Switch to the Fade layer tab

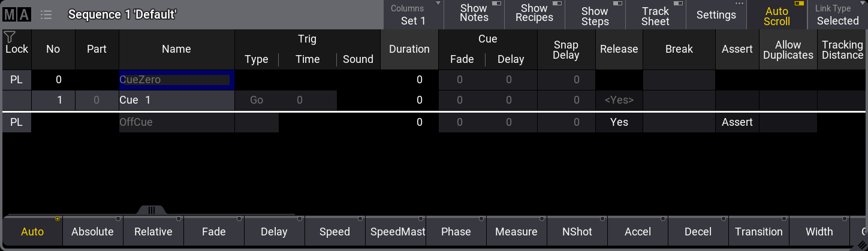tap(214, 232)
